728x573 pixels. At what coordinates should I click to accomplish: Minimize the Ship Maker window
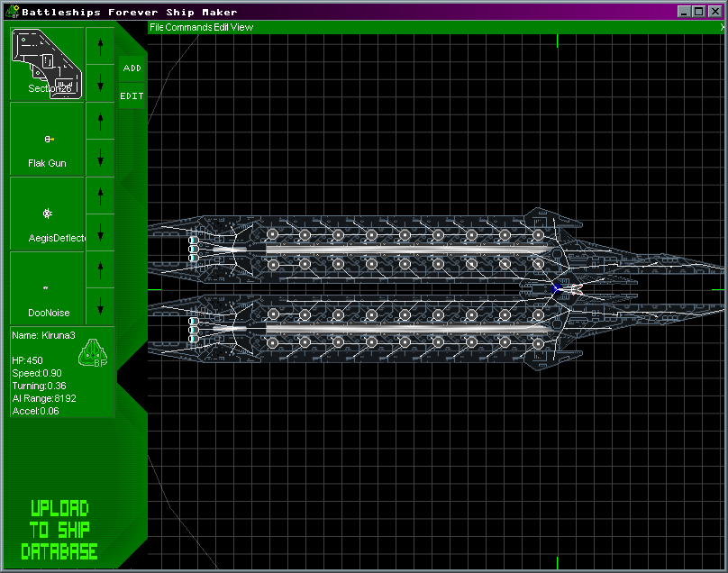[x=684, y=12]
